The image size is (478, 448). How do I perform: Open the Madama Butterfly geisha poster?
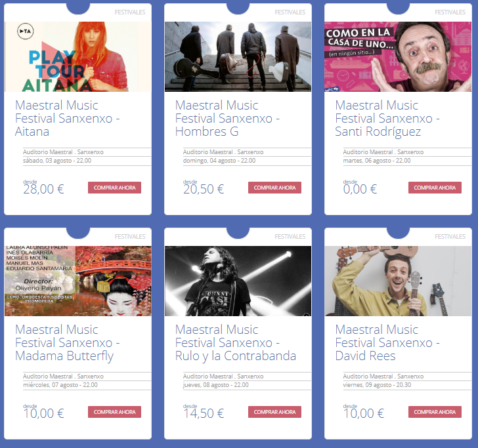(x=77, y=281)
